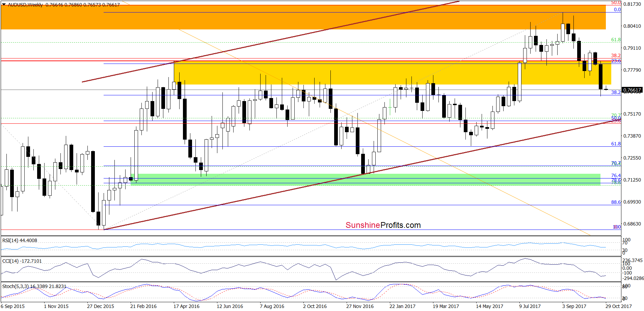
Task: Click the blue 61.8 Fibonacci level label
Action: (616, 144)
